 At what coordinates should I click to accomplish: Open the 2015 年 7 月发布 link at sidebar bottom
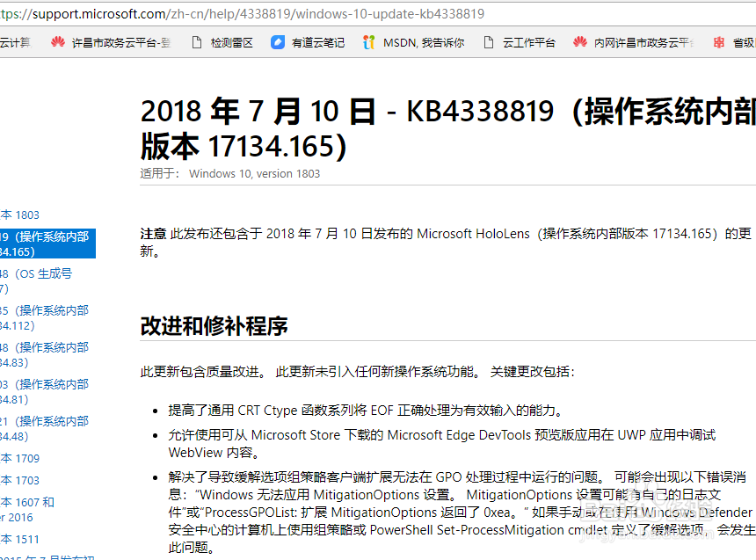pos(35,556)
